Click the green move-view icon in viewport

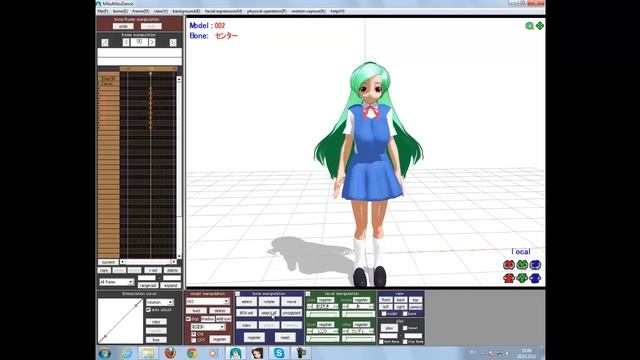(540, 26)
